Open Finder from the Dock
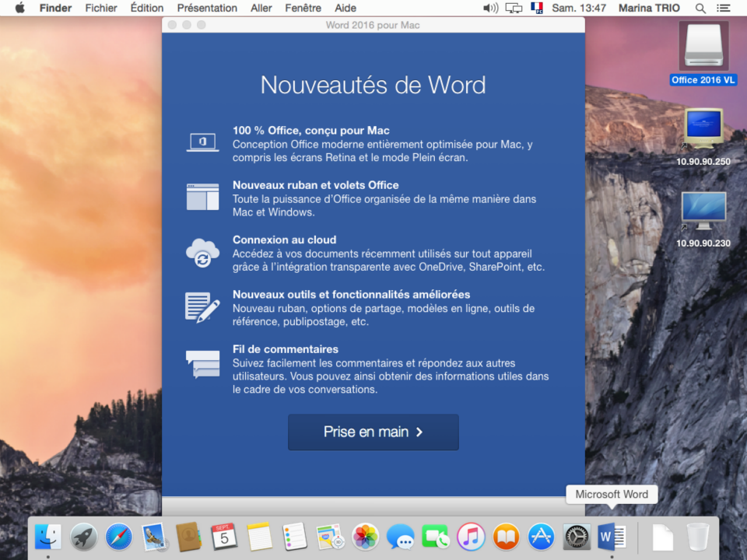 (48, 537)
